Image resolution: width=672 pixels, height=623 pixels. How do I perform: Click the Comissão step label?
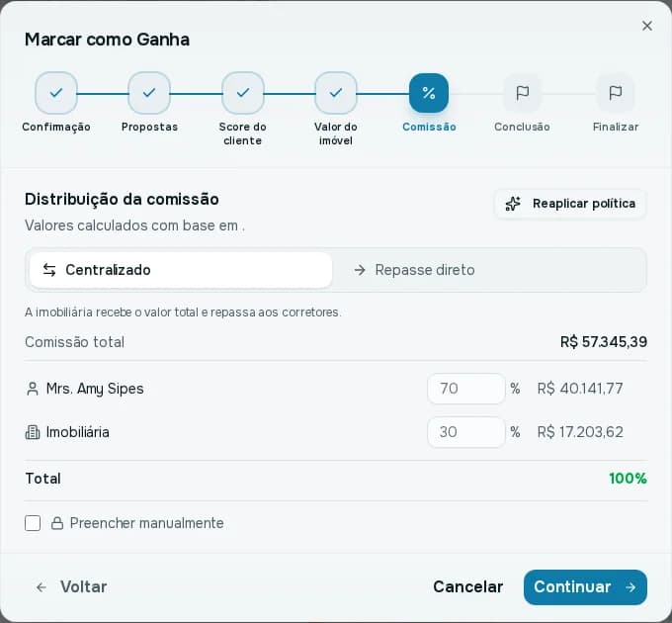click(x=429, y=127)
